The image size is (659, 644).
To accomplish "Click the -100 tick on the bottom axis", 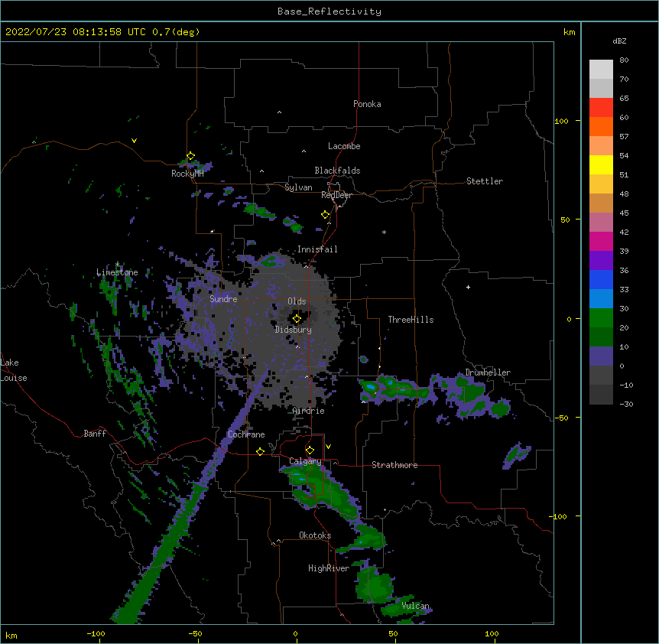I will (96, 633).
